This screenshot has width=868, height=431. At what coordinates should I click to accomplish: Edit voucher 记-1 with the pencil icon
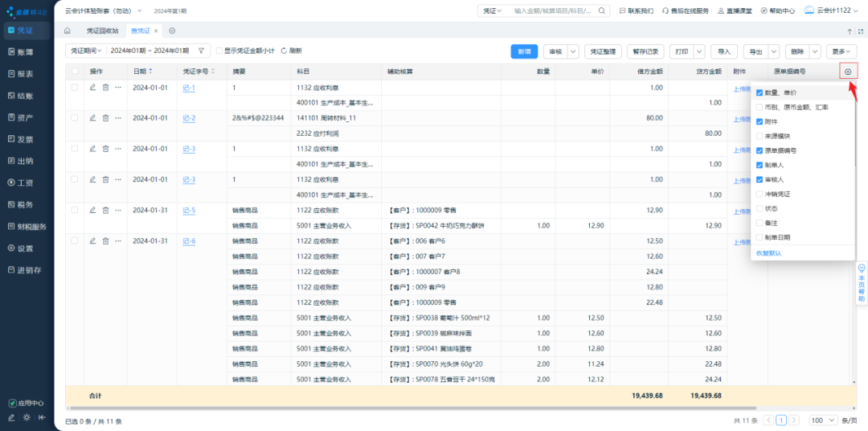(92, 87)
